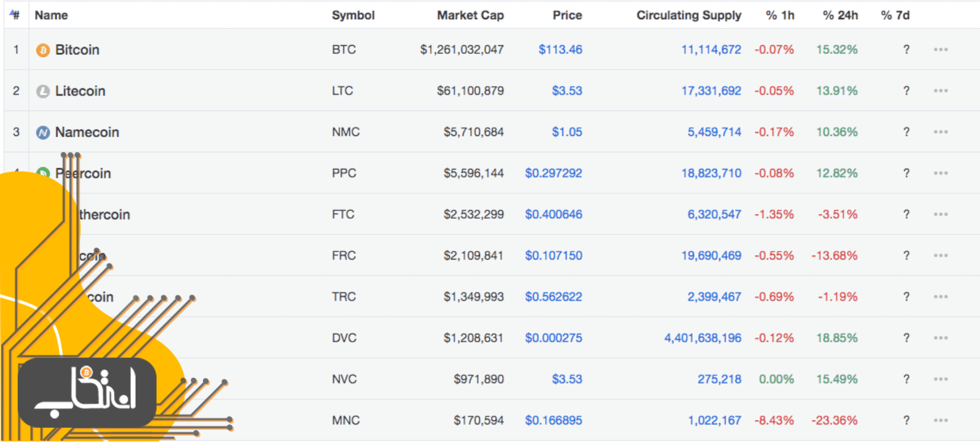This screenshot has width=980, height=442.
Task: Click MNC circulating supply 1,022,167
Action: tap(715, 420)
